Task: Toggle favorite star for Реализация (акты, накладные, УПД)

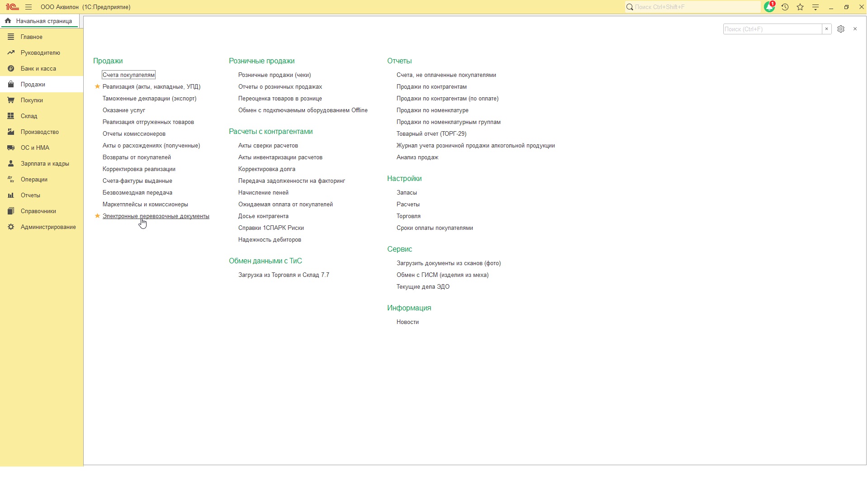Action: 97,86
